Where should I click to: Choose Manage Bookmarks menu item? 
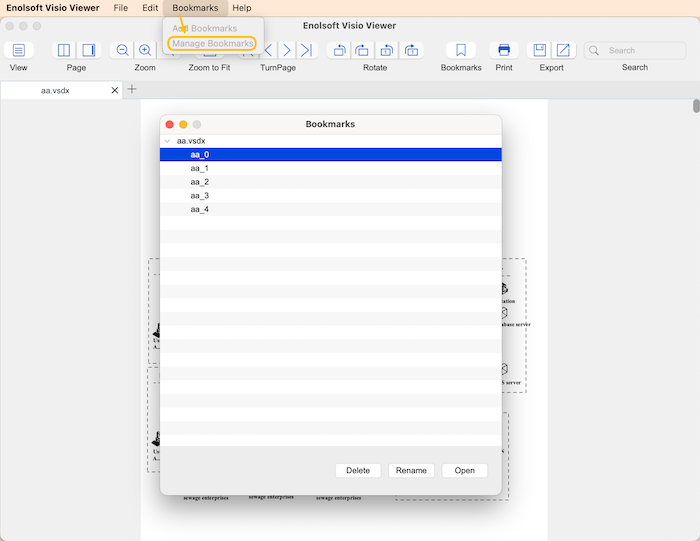[x=213, y=44]
